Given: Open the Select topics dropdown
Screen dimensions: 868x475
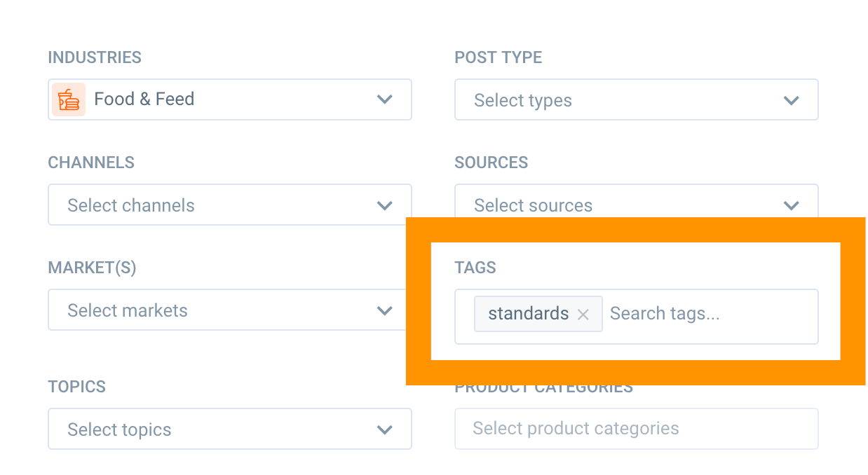Looking at the screenshot, I should coord(229,429).
